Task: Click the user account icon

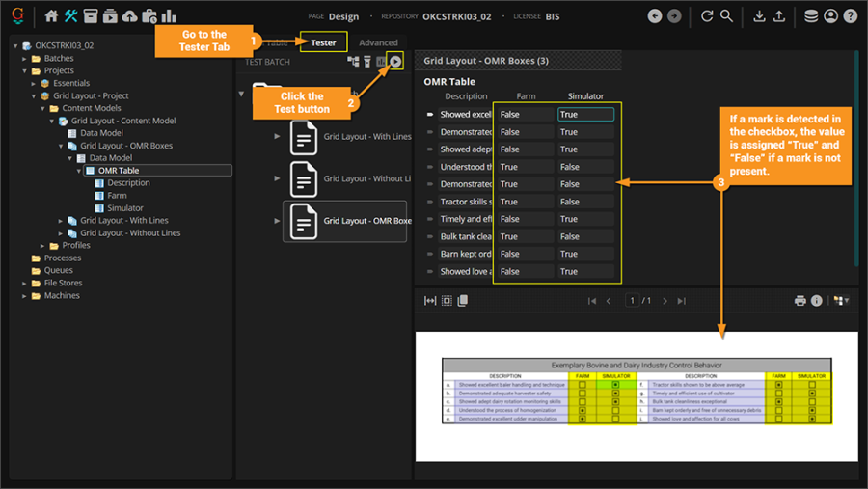Action: point(830,16)
